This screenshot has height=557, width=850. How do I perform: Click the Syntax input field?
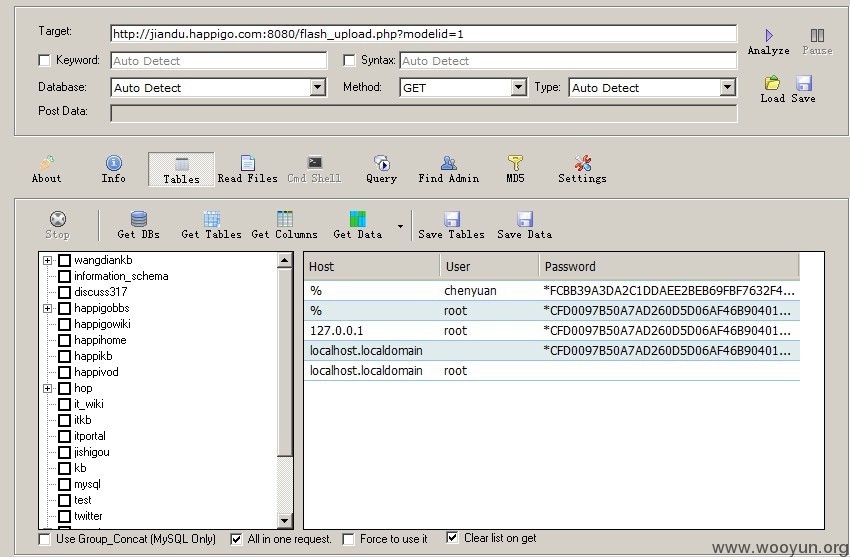[x=568, y=60]
